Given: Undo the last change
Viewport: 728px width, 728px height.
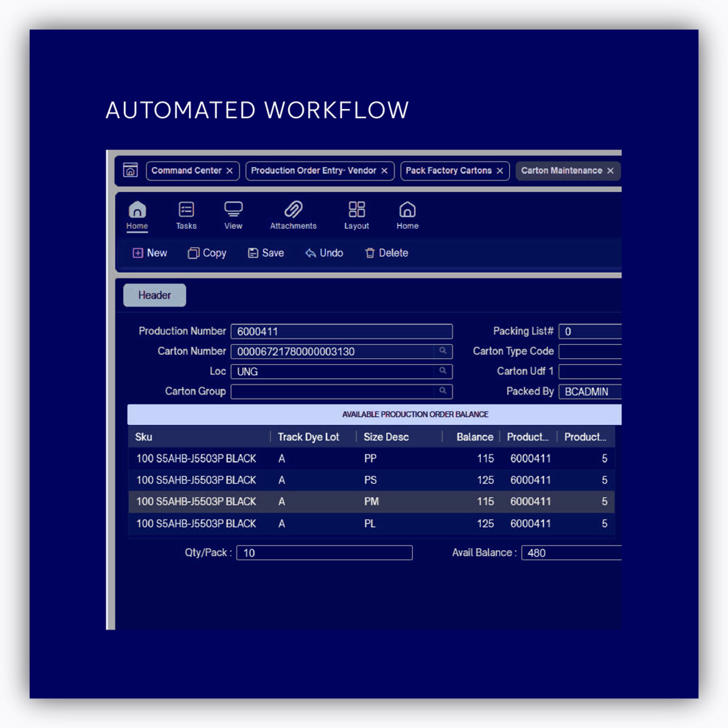Looking at the screenshot, I should pos(324,253).
